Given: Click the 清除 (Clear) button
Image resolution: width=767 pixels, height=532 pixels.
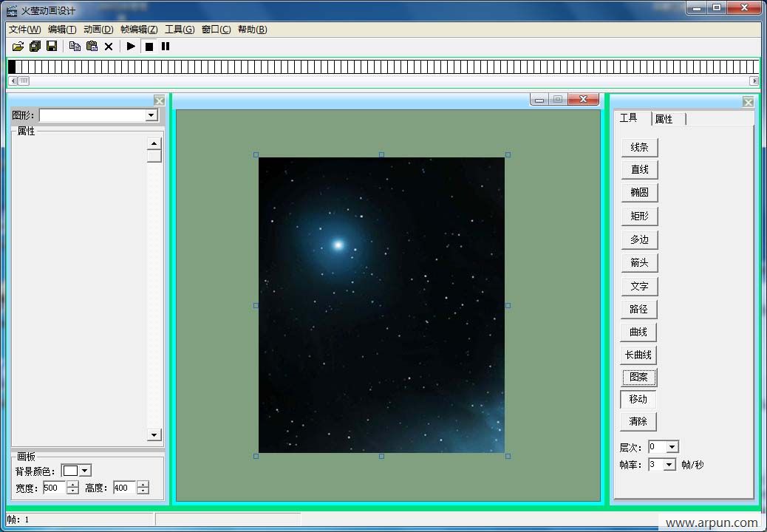Looking at the screenshot, I should (638, 422).
